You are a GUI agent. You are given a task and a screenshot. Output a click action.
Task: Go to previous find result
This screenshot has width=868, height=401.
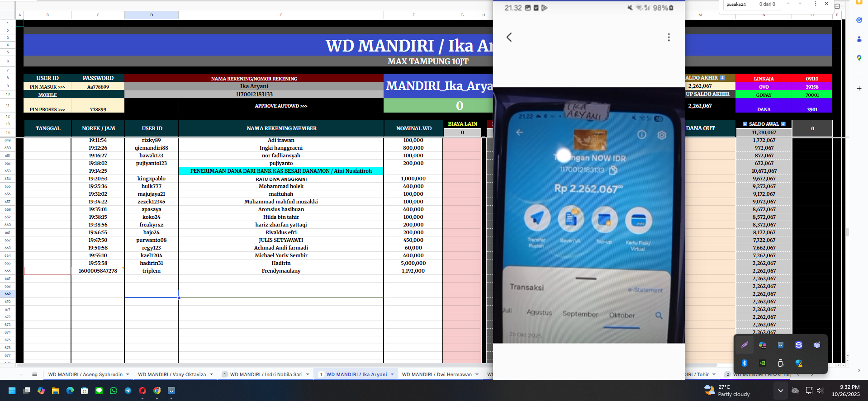(x=788, y=4)
